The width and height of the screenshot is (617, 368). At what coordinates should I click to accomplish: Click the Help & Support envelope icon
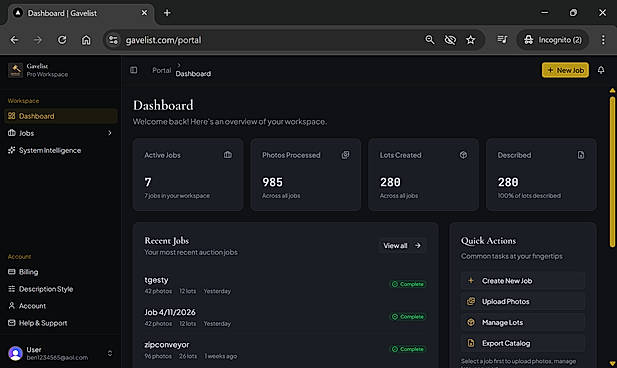[11, 323]
